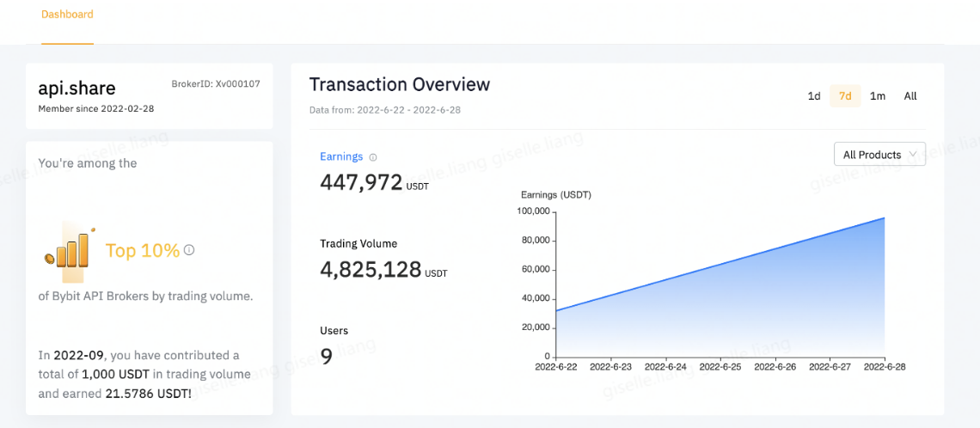
Task: Click the Top 10% ranking text
Action: point(143,251)
